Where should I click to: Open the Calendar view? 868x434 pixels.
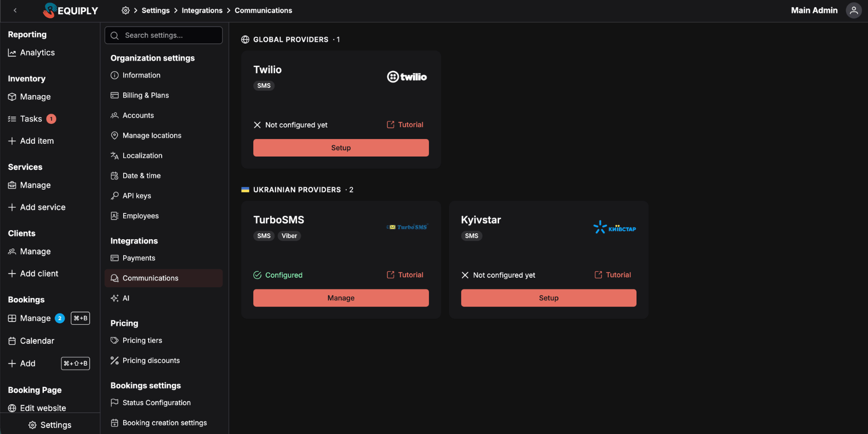coord(31,341)
